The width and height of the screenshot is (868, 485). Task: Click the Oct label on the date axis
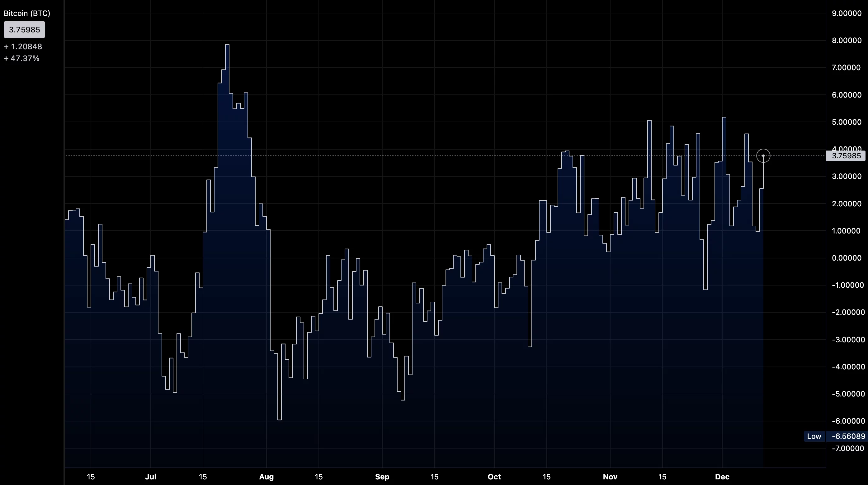[495, 477]
